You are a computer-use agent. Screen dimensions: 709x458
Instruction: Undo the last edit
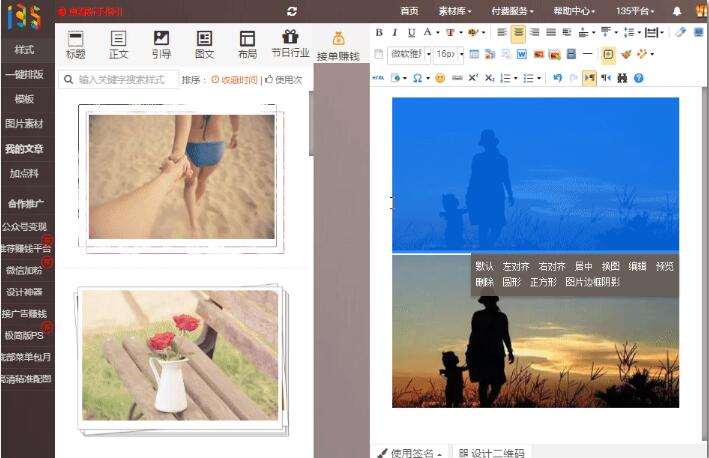tap(558, 78)
